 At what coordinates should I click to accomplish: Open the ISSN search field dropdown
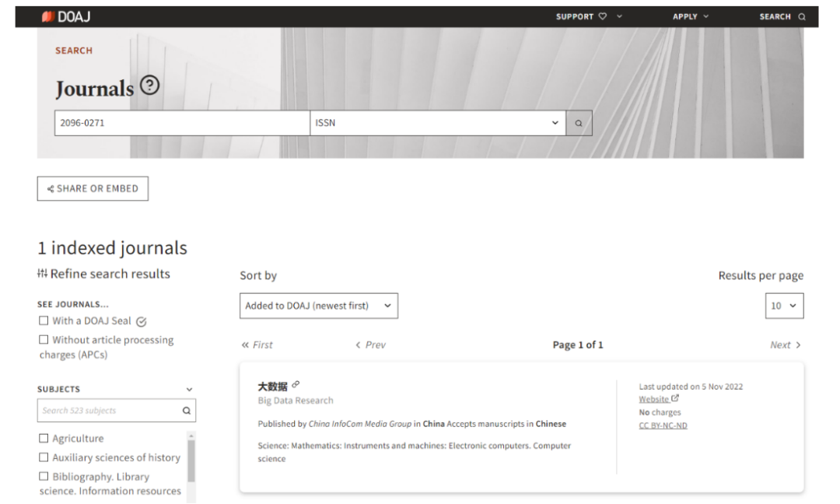(438, 123)
